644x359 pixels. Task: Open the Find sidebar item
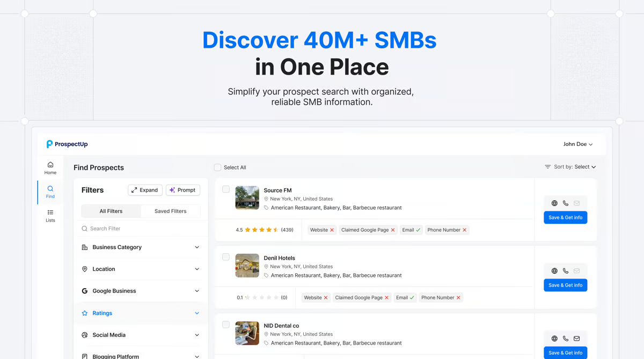[50, 192]
